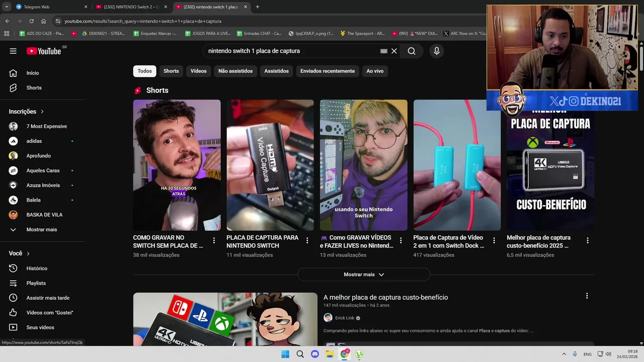Open the Aqueles Caras subscription
Viewport: 644px width, 362px height.
click(43, 170)
